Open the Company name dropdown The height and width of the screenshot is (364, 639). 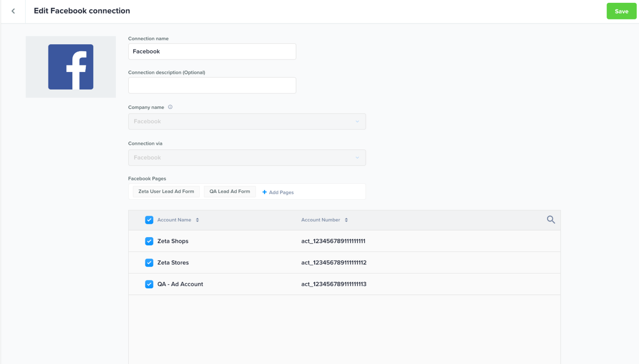click(247, 122)
